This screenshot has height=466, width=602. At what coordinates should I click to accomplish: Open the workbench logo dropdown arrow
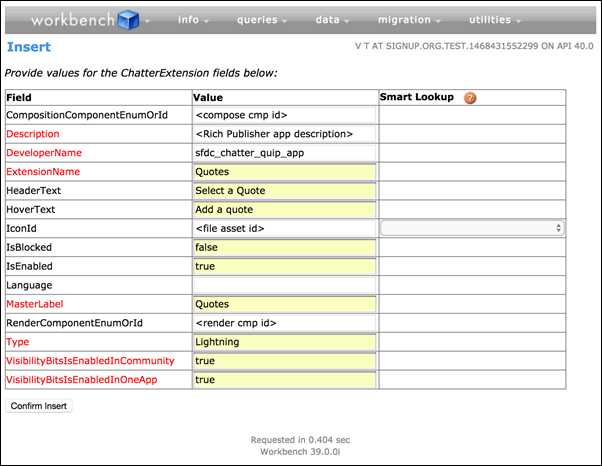(147, 22)
